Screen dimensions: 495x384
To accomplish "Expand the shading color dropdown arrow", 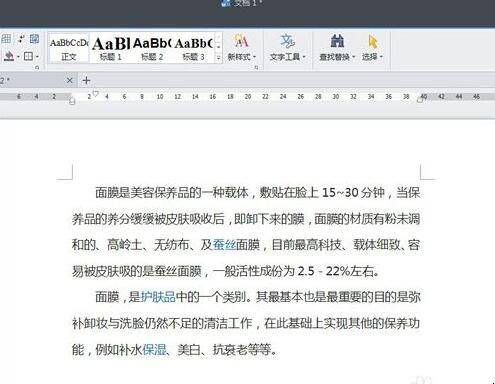I will [x=18, y=57].
